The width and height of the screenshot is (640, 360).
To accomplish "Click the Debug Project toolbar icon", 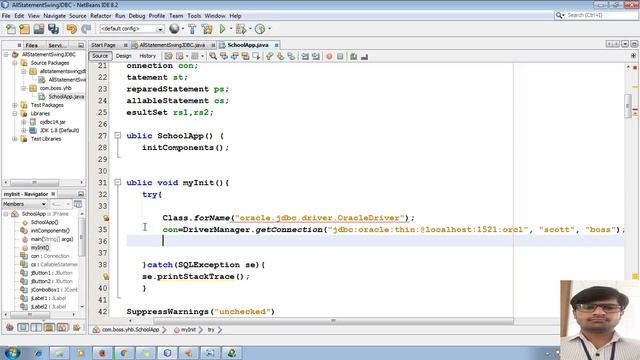I will pyautogui.click(x=241, y=29).
